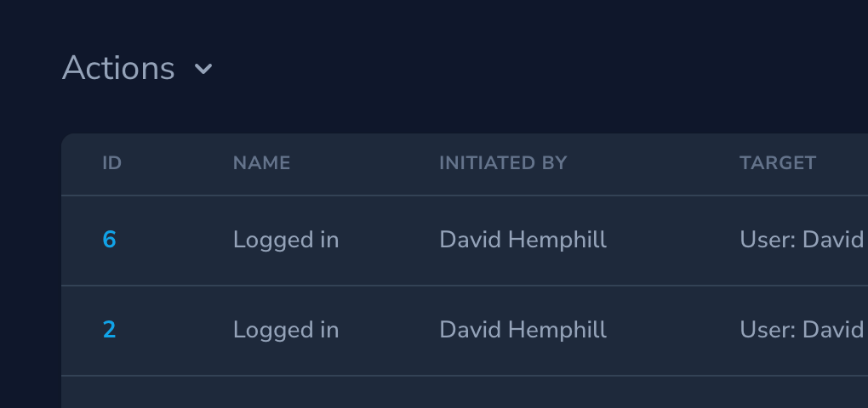Image resolution: width=868 pixels, height=408 pixels.
Task: Select David Hemphill initiator in row 6
Action: (x=523, y=241)
